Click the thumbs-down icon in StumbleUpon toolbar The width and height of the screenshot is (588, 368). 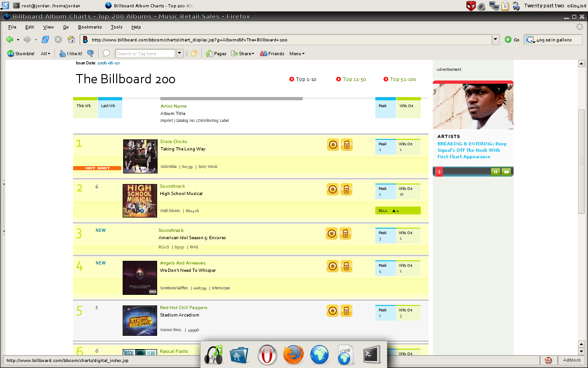tap(90, 53)
